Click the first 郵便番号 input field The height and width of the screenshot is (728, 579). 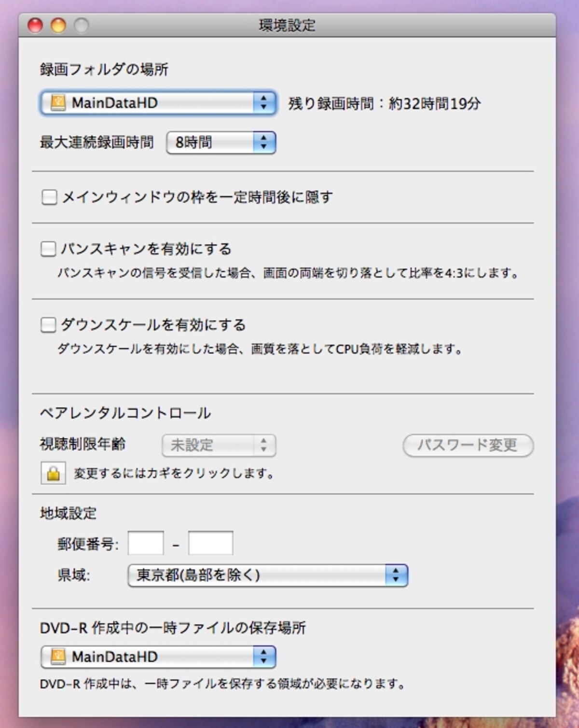(146, 544)
